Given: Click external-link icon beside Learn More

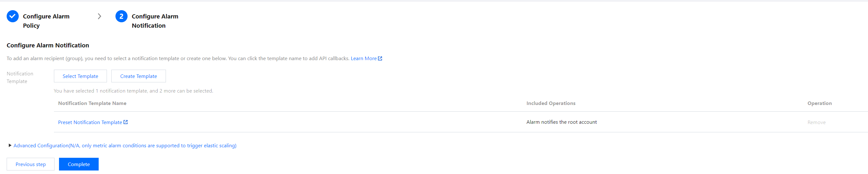Looking at the screenshot, I should pos(380,59).
